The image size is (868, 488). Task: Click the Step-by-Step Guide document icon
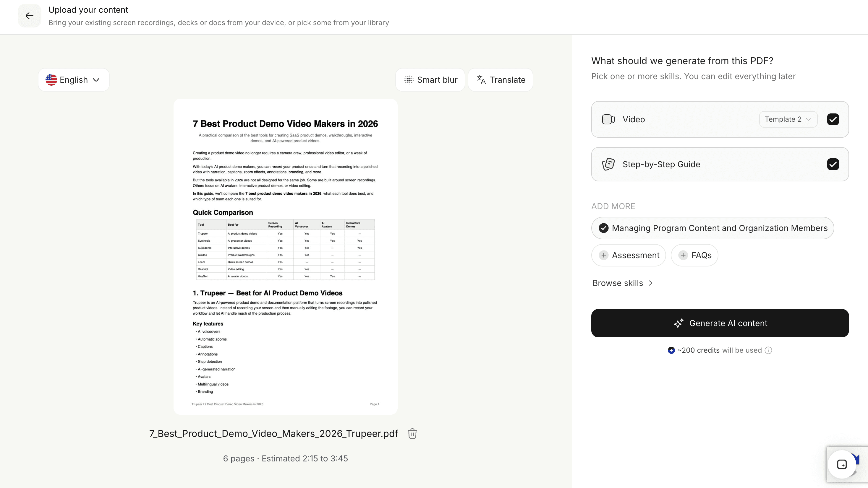[x=608, y=164]
